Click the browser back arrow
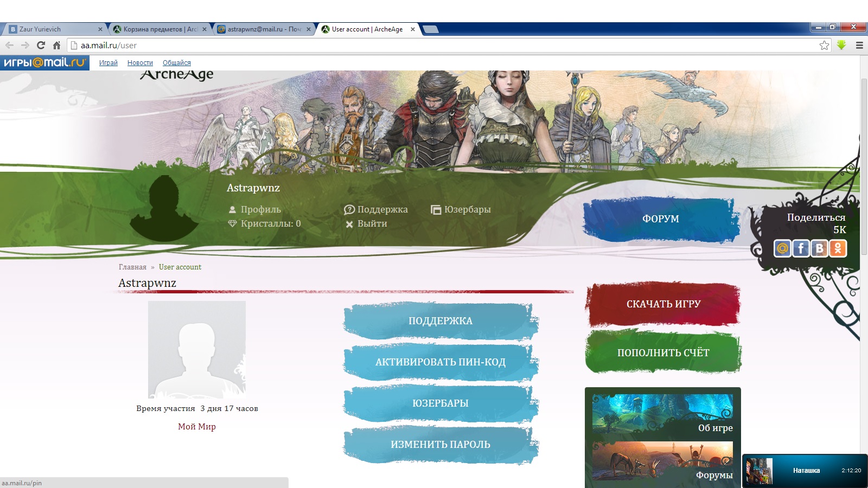This screenshot has width=868, height=488. point(9,46)
